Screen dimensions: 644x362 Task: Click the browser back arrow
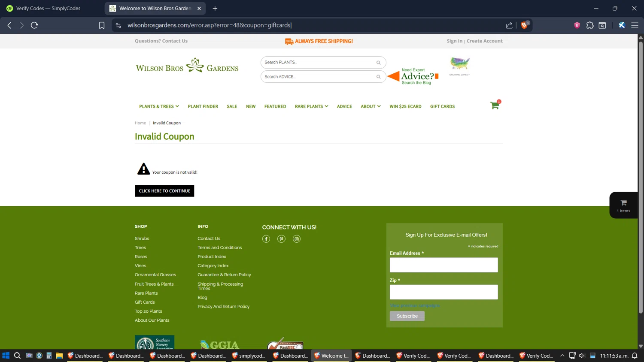[x=9, y=25]
